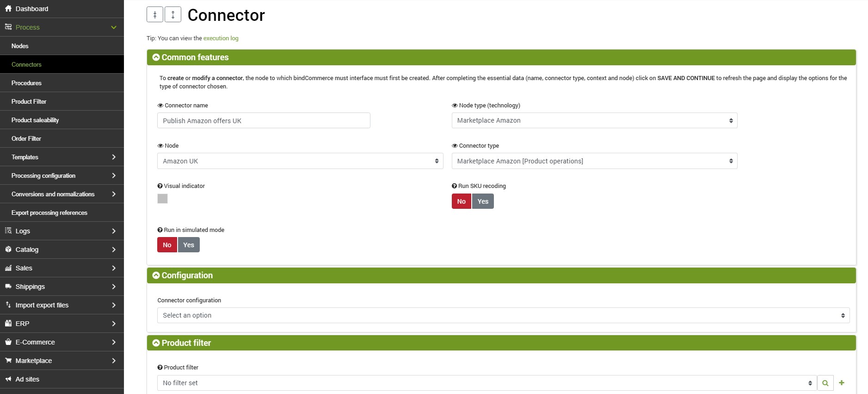Open the Node type (technology) dropdown
868x394 pixels.
(594, 120)
